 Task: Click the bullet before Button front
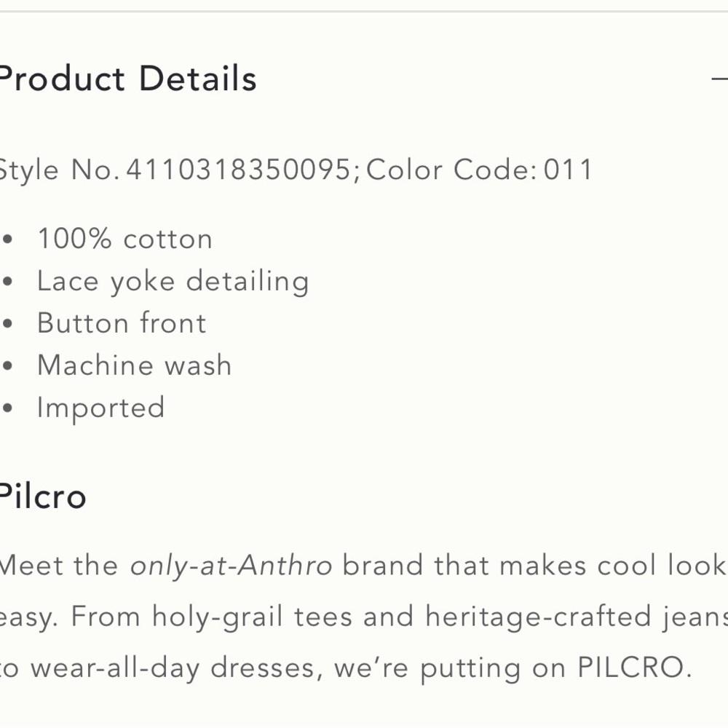click(8, 324)
